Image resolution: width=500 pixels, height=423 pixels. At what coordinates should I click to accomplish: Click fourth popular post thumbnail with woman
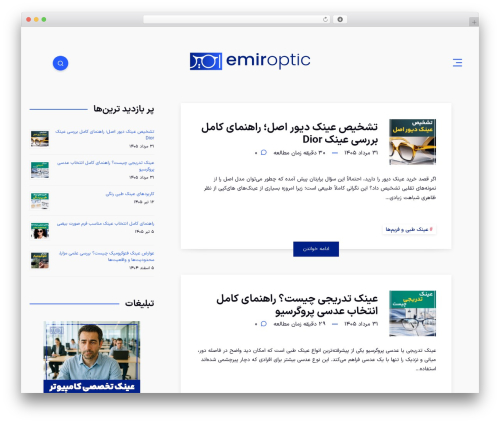(x=40, y=230)
